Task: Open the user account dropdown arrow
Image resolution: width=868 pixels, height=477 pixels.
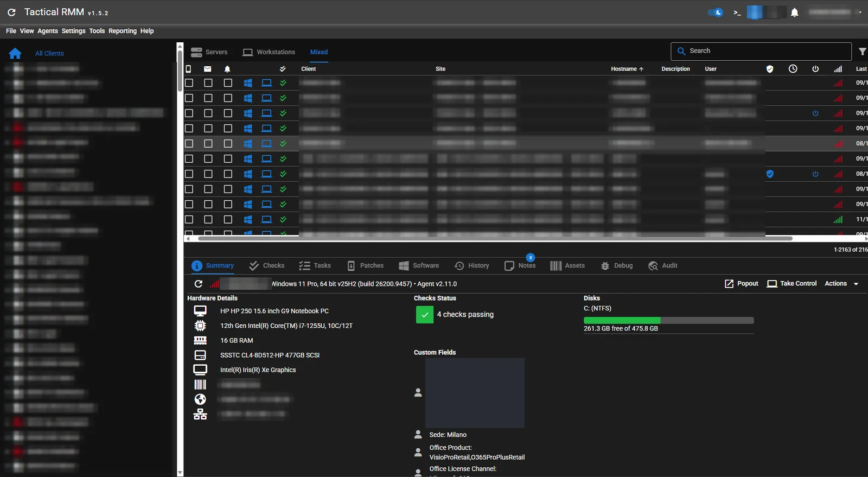Action: pos(860,12)
